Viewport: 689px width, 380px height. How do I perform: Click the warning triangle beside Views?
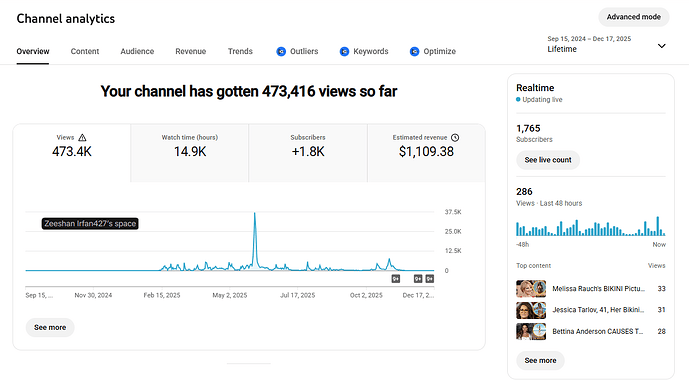tap(82, 138)
